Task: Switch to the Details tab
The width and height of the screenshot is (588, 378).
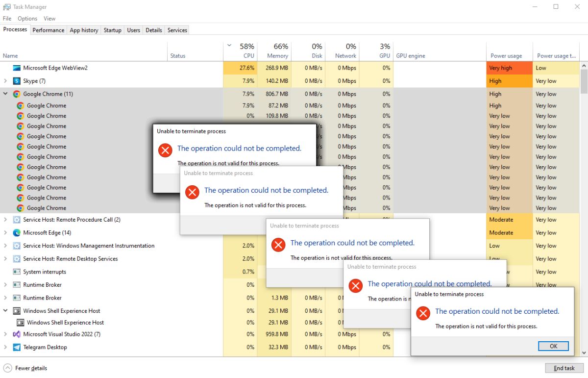Action: click(x=153, y=30)
